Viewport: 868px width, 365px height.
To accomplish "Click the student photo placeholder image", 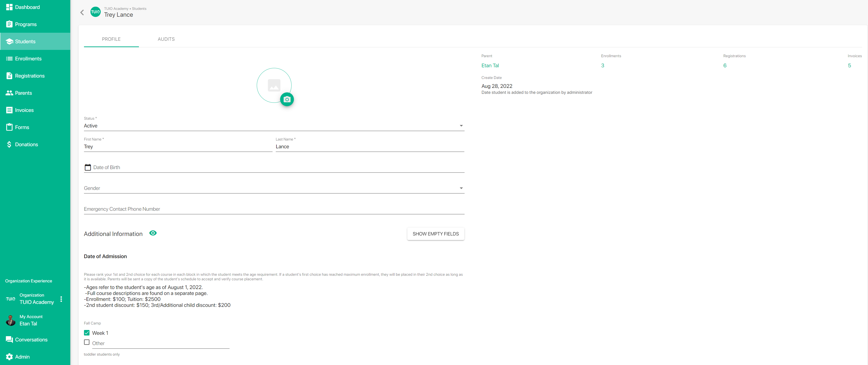I will click(274, 85).
